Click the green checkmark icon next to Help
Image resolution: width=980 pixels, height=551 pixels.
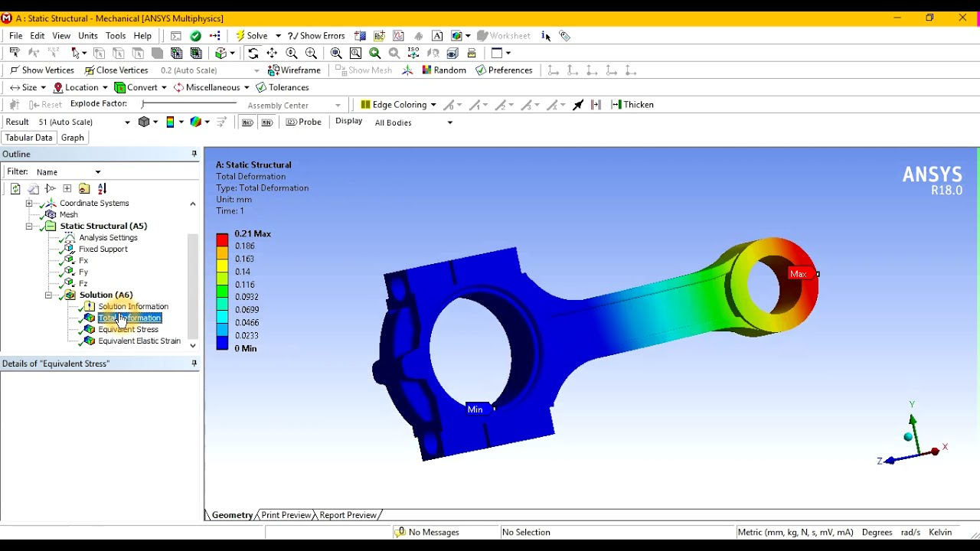(x=196, y=36)
